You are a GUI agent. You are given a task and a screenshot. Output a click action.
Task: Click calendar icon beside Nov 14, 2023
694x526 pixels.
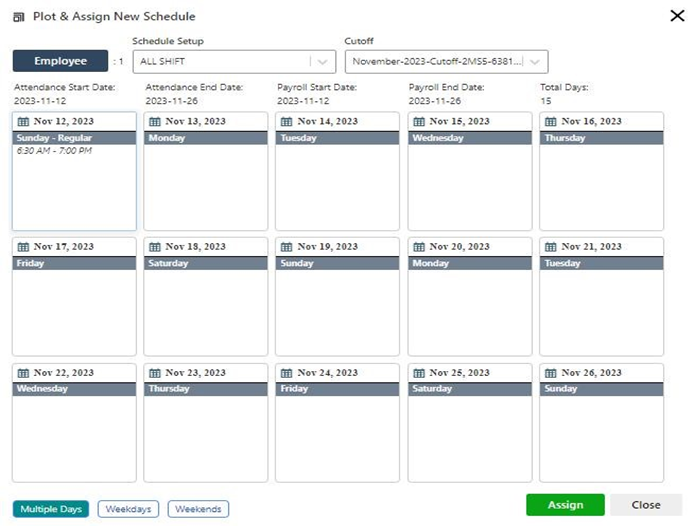tap(287, 121)
